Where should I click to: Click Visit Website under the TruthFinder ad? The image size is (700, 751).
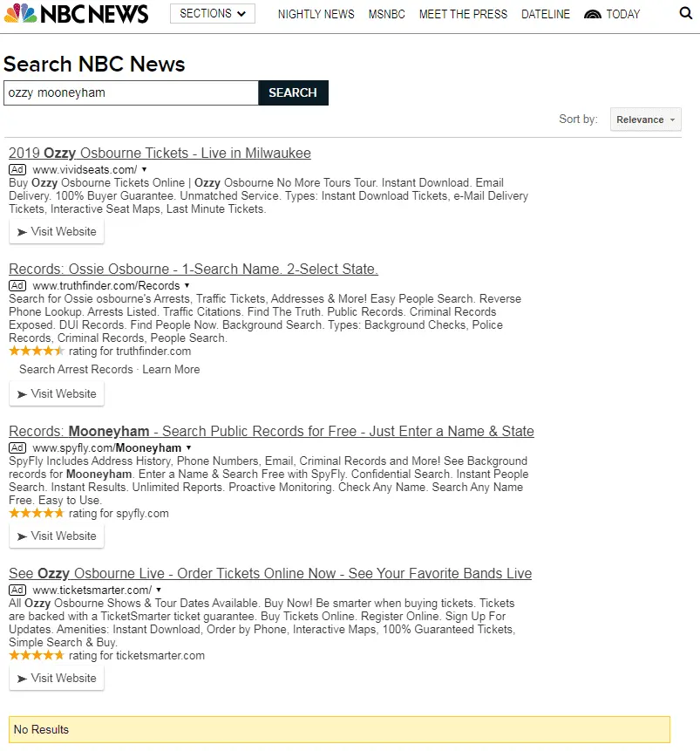[57, 394]
